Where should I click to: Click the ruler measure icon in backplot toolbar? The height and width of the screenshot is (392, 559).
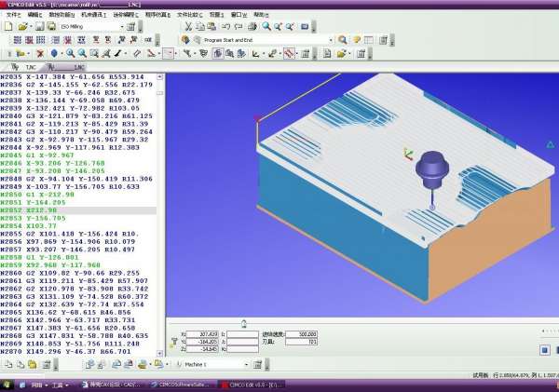pos(137,54)
